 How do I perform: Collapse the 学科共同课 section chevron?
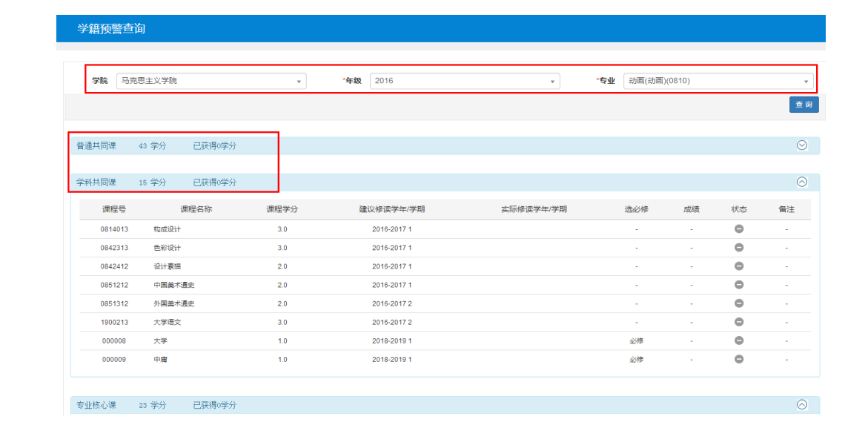[801, 182]
